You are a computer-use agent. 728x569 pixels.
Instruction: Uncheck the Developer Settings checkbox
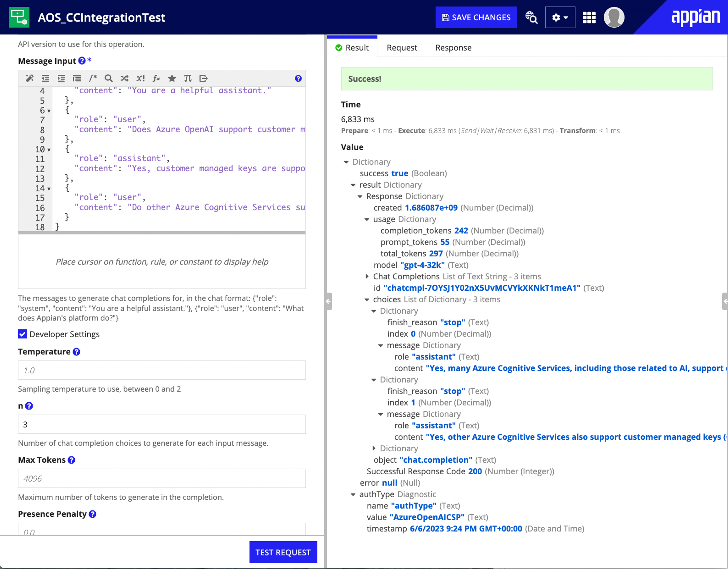point(23,334)
